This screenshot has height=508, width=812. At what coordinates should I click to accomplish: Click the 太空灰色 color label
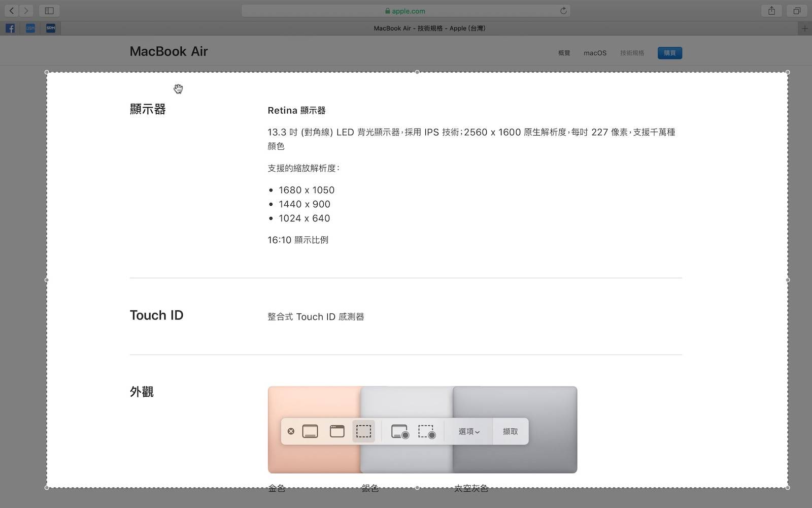click(x=471, y=488)
